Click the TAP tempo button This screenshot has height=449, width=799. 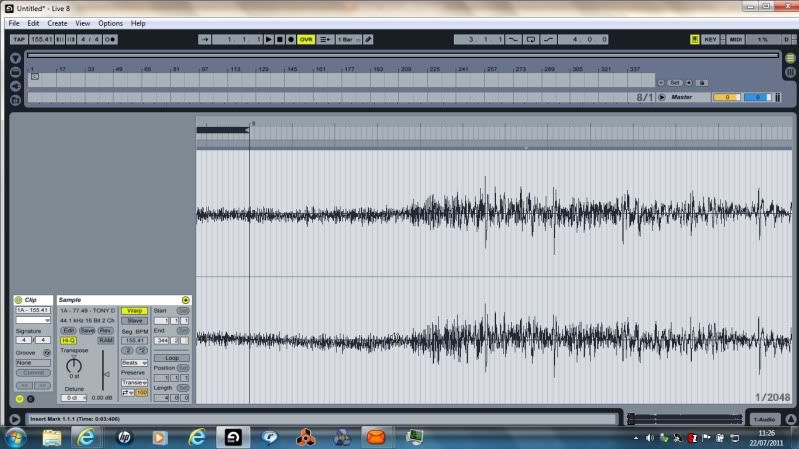tap(18, 39)
